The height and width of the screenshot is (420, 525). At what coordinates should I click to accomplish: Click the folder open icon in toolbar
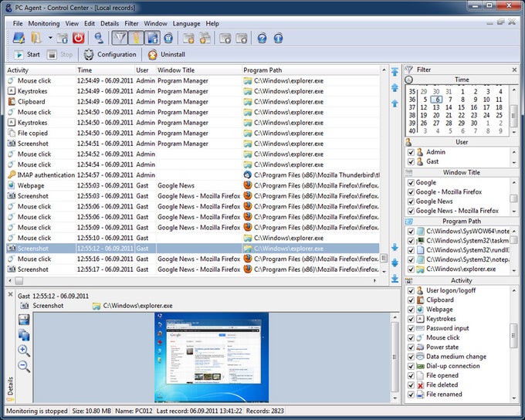click(x=36, y=38)
